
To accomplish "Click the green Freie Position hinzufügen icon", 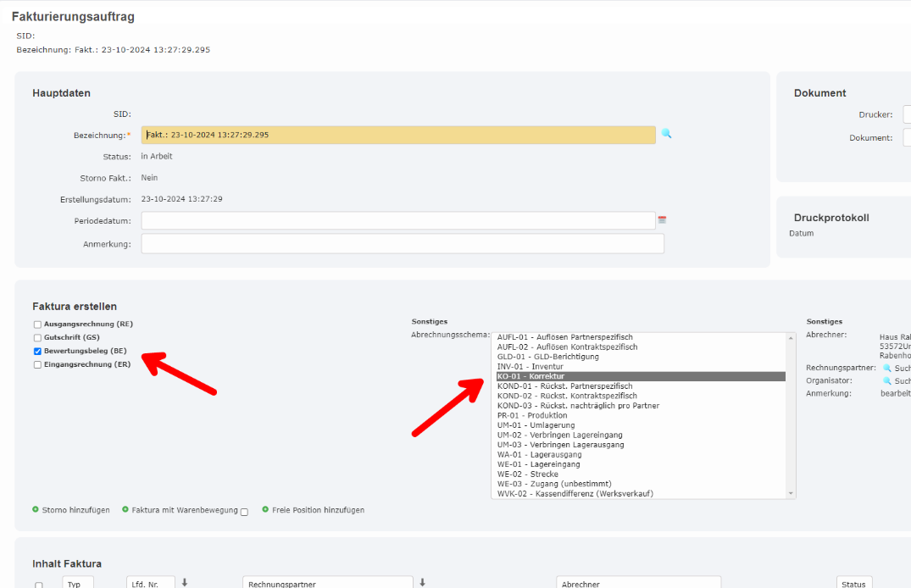I will tap(265, 510).
